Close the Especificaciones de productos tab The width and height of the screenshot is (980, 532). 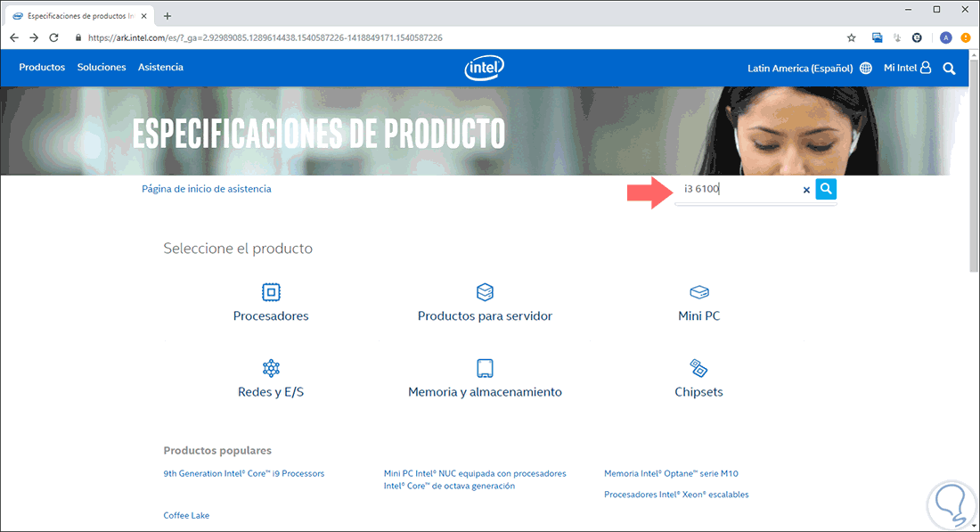click(144, 16)
